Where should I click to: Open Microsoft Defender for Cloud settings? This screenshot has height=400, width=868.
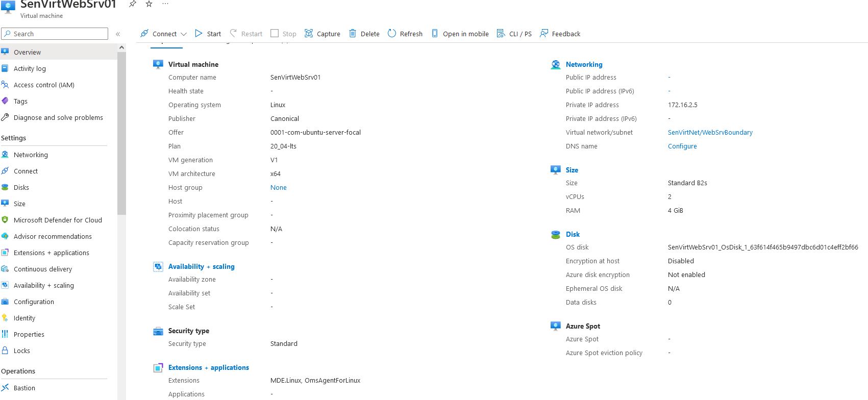point(58,220)
